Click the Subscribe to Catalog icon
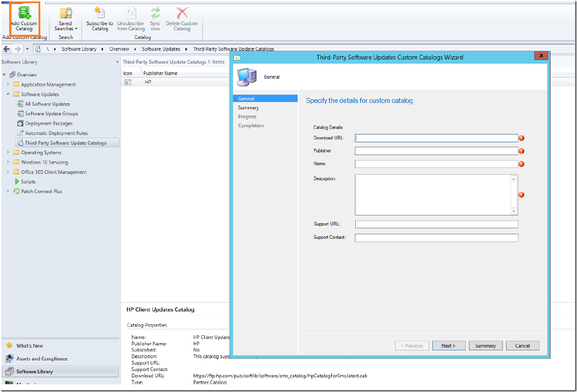 click(99, 18)
